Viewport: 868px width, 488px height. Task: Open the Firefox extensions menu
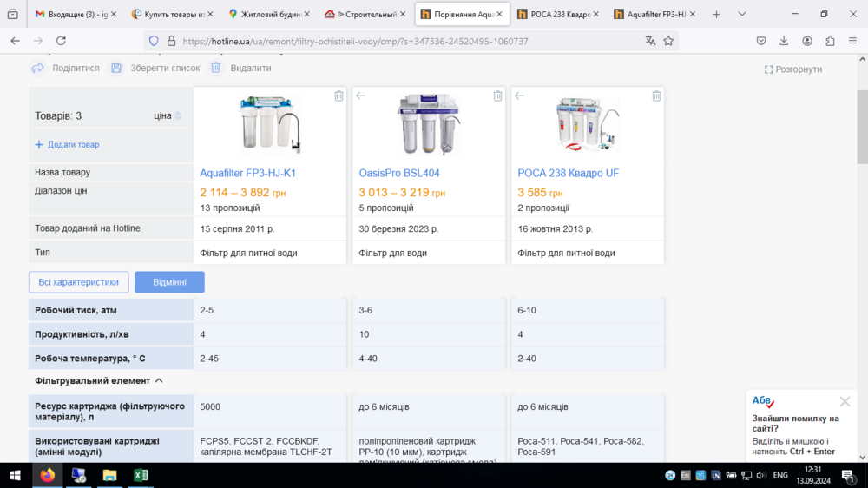pyautogui.click(x=830, y=41)
